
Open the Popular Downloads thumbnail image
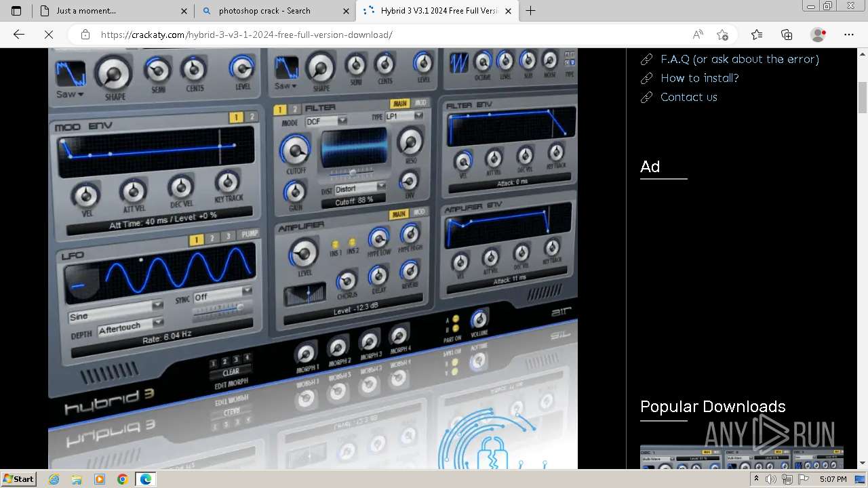point(742,457)
